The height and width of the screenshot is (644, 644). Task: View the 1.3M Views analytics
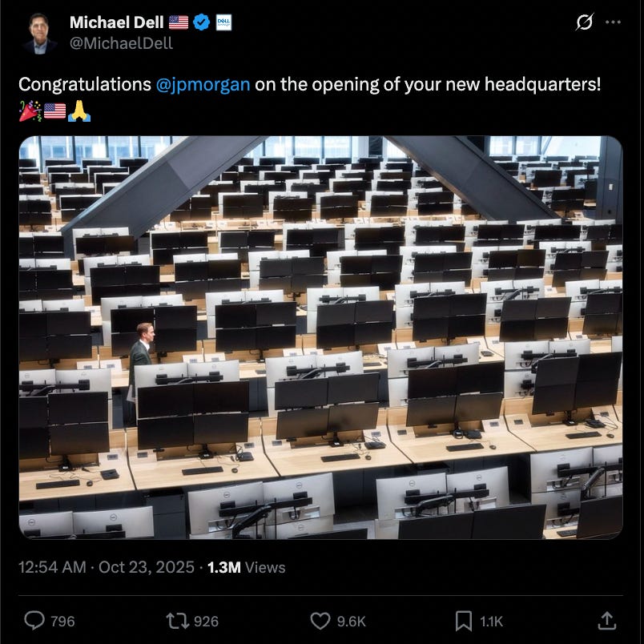pos(247,567)
